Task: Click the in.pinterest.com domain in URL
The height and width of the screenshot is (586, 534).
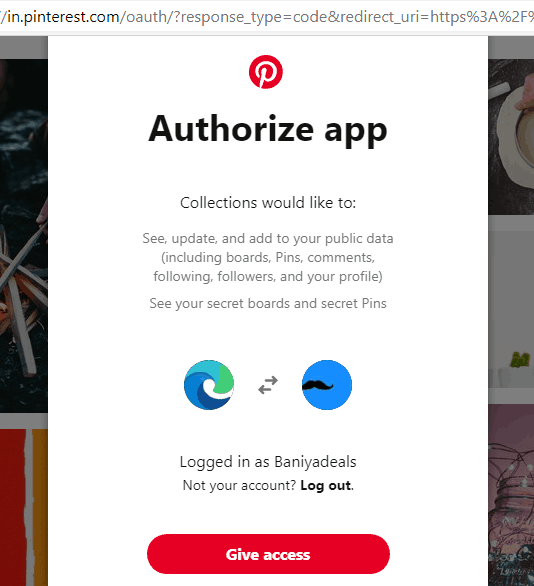Action: coord(63,17)
